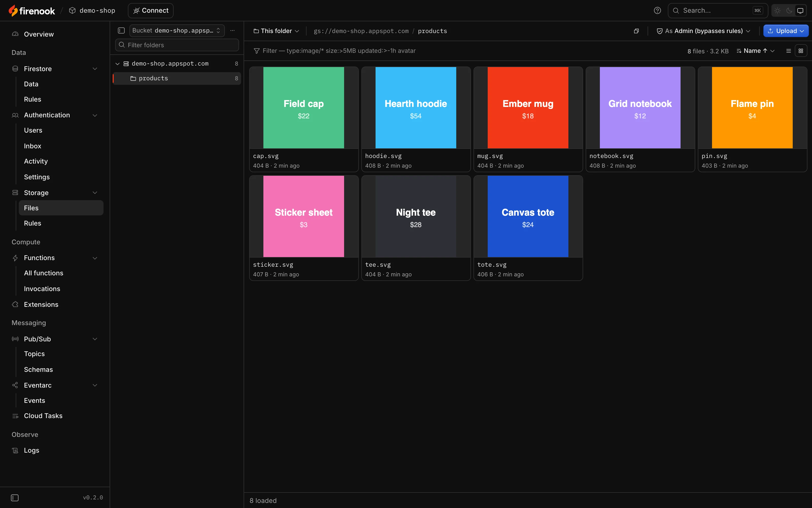The height and width of the screenshot is (508, 812).
Task: Focus the Filter folders input
Action: tap(177, 45)
